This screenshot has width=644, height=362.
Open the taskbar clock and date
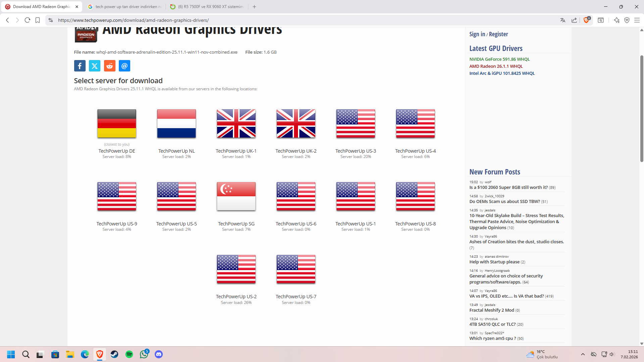(629, 354)
